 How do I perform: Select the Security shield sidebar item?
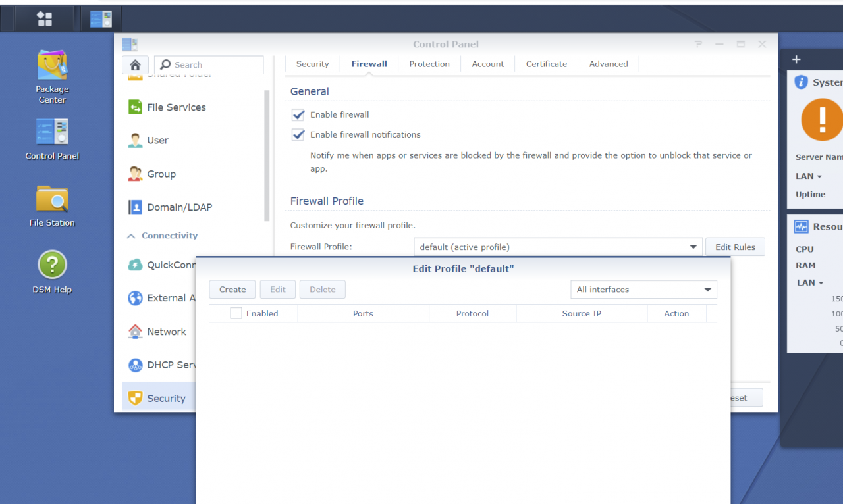click(x=165, y=398)
